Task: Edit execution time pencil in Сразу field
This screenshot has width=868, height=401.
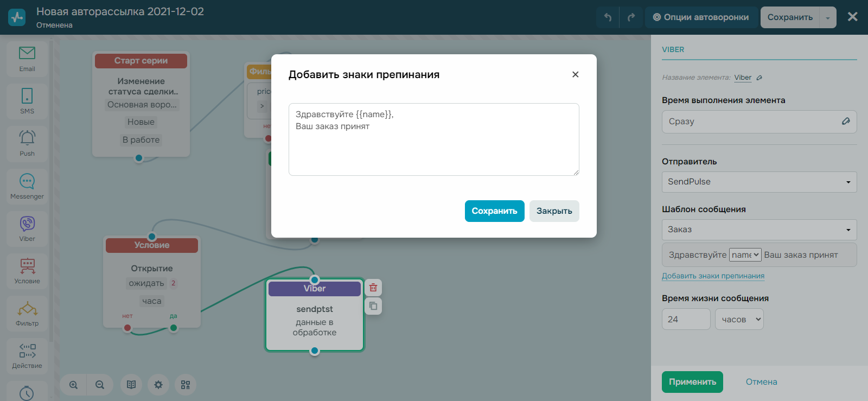Action: coord(846,121)
